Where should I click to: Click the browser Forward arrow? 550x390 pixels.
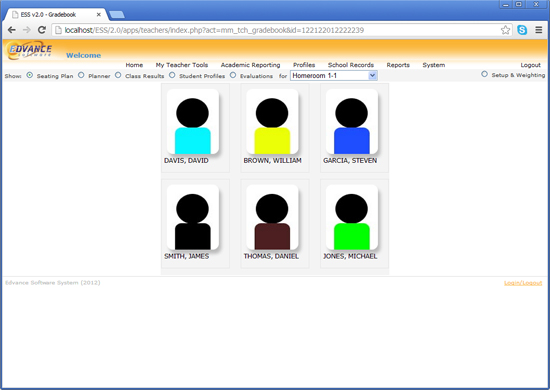click(27, 30)
